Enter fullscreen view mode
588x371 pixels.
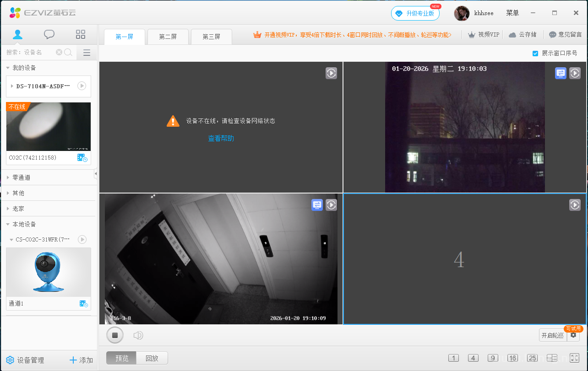575,358
